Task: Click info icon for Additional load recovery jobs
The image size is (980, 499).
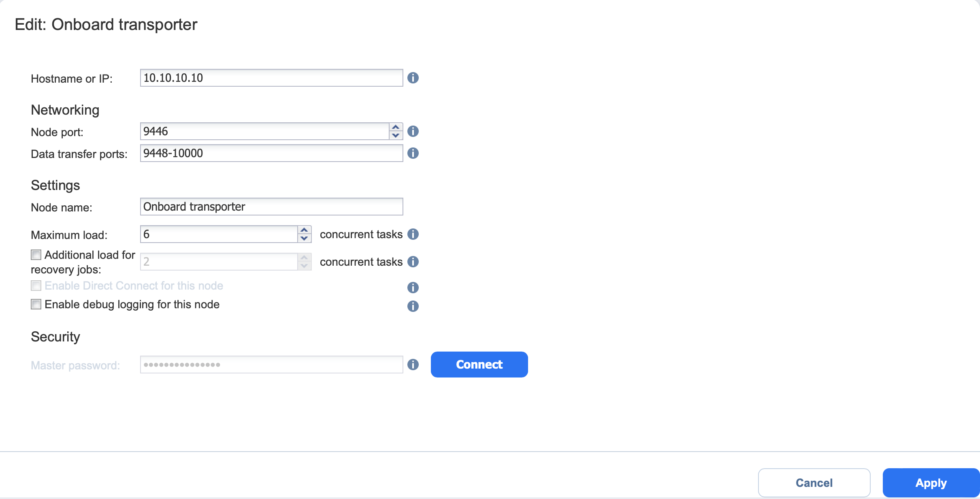Action: [x=413, y=262]
